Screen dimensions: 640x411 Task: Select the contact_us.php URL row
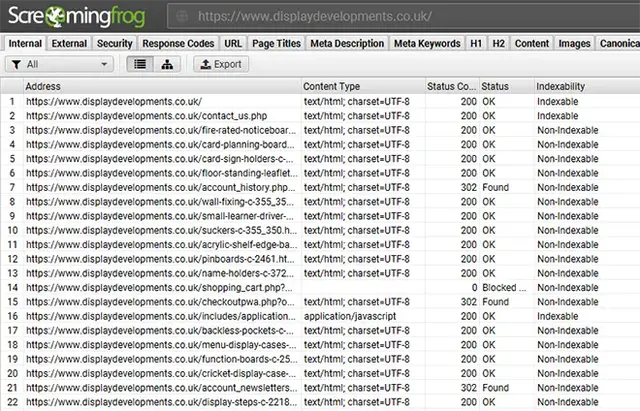[147, 116]
